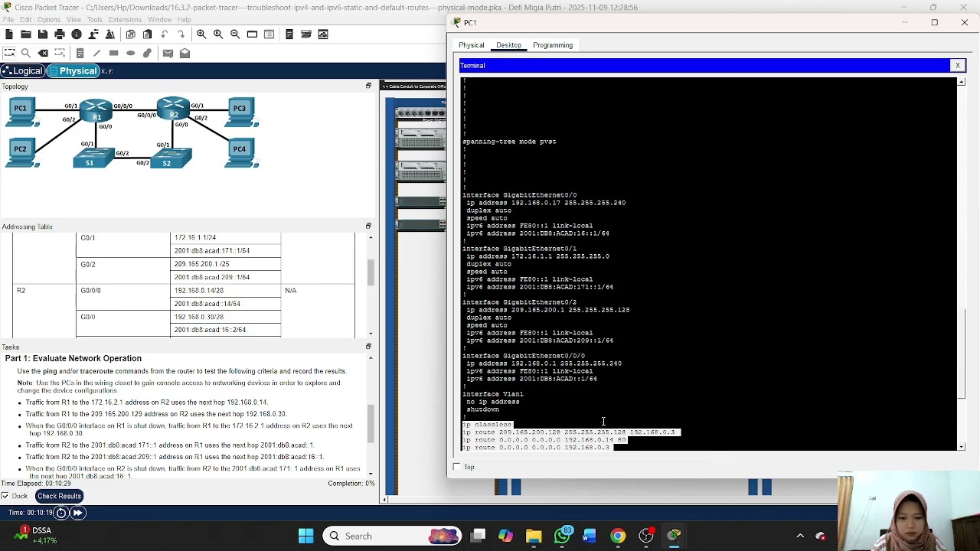
Task: Open WhatsApp from the taskbar
Action: [563, 536]
